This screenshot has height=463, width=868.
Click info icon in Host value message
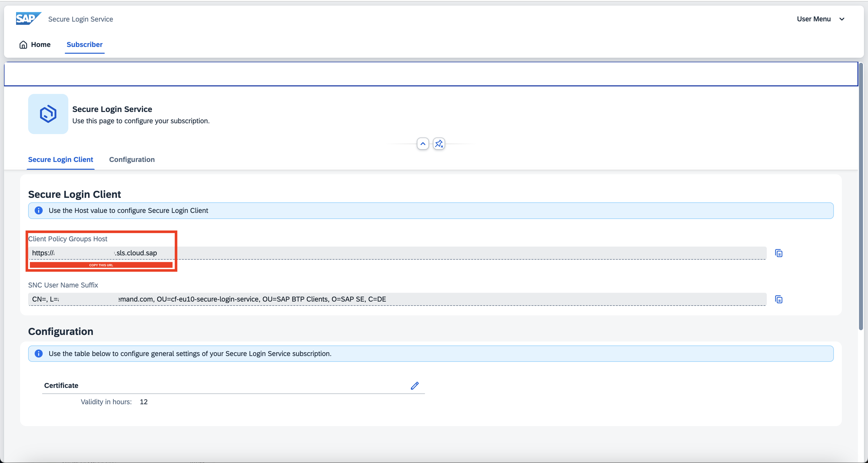click(39, 211)
